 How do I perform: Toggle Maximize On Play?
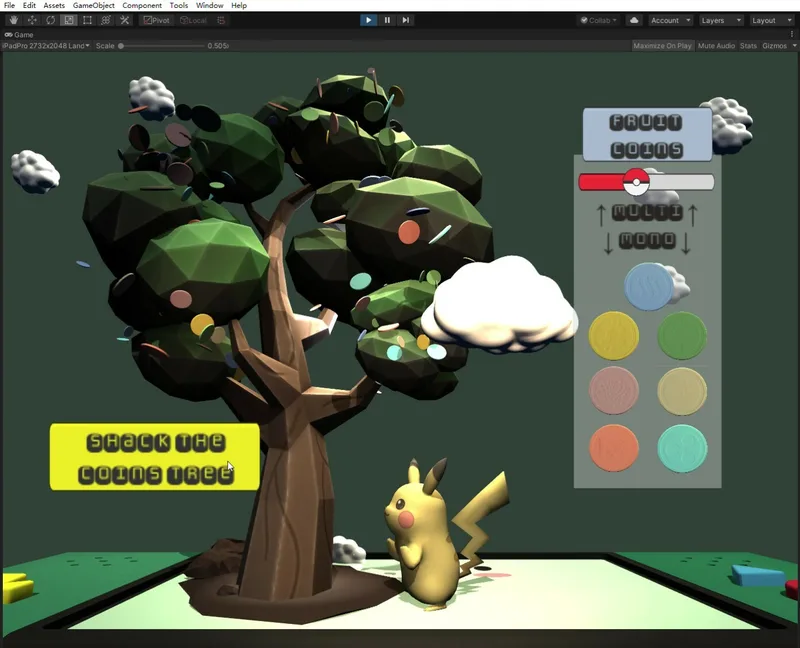[x=662, y=45]
